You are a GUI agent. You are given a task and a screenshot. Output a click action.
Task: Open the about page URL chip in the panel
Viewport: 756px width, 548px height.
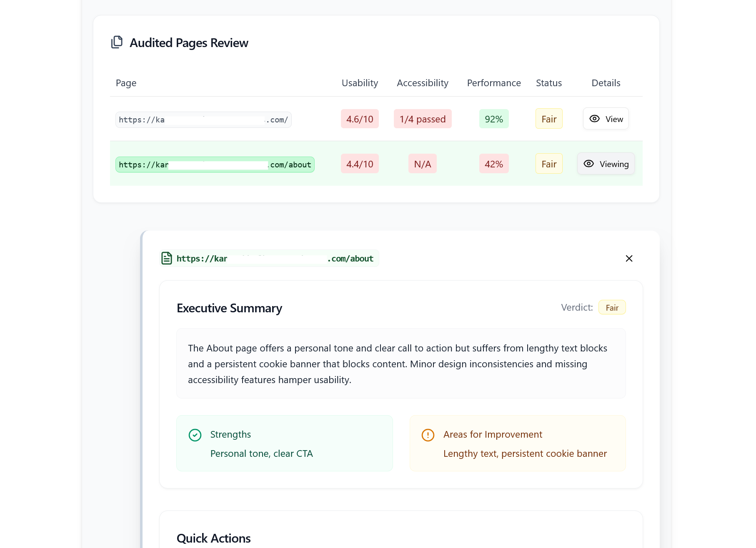269,258
